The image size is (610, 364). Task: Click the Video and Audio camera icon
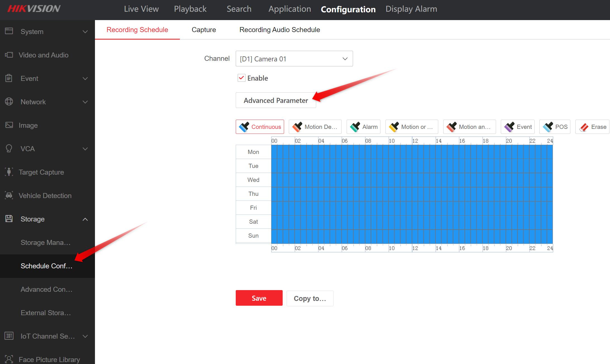tap(9, 55)
